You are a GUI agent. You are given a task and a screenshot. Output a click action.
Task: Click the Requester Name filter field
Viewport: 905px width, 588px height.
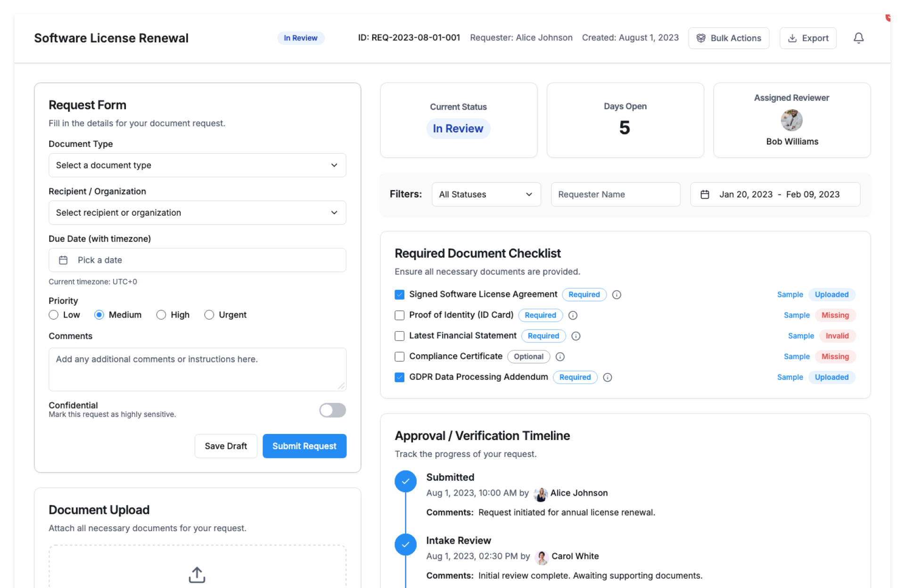pos(615,194)
